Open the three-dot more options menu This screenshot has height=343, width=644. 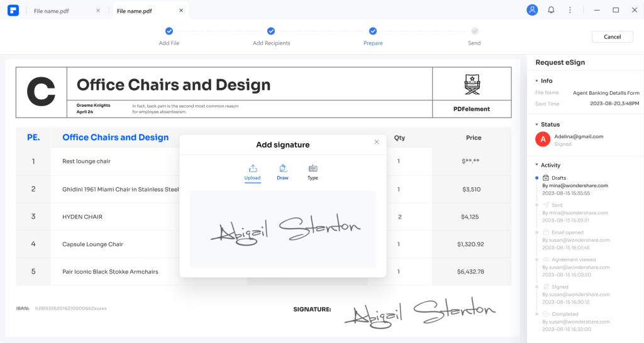[x=570, y=10]
